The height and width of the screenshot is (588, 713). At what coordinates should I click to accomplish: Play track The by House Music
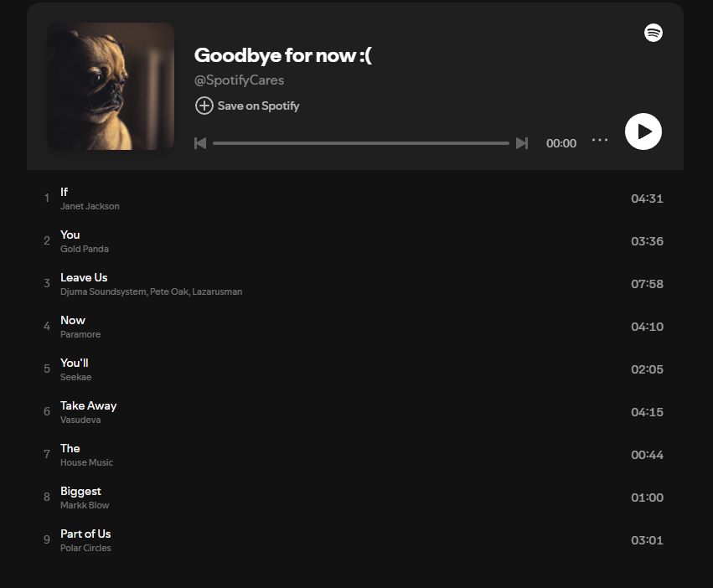click(x=70, y=448)
